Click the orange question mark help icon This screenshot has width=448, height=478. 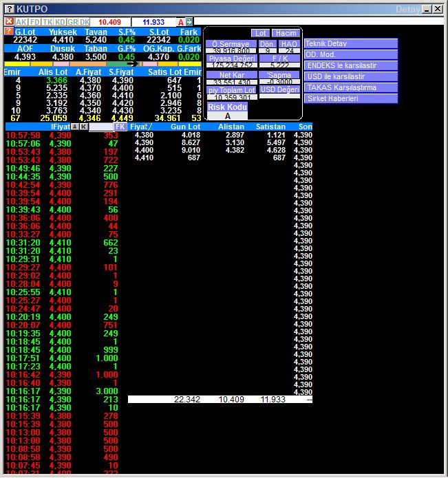click(x=8, y=31)
